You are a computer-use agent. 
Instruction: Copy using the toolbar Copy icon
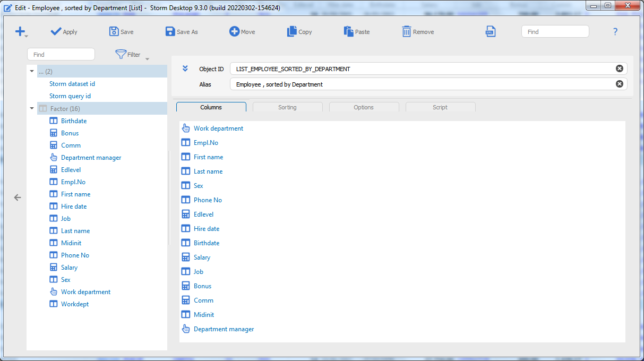tap(299, 32)
